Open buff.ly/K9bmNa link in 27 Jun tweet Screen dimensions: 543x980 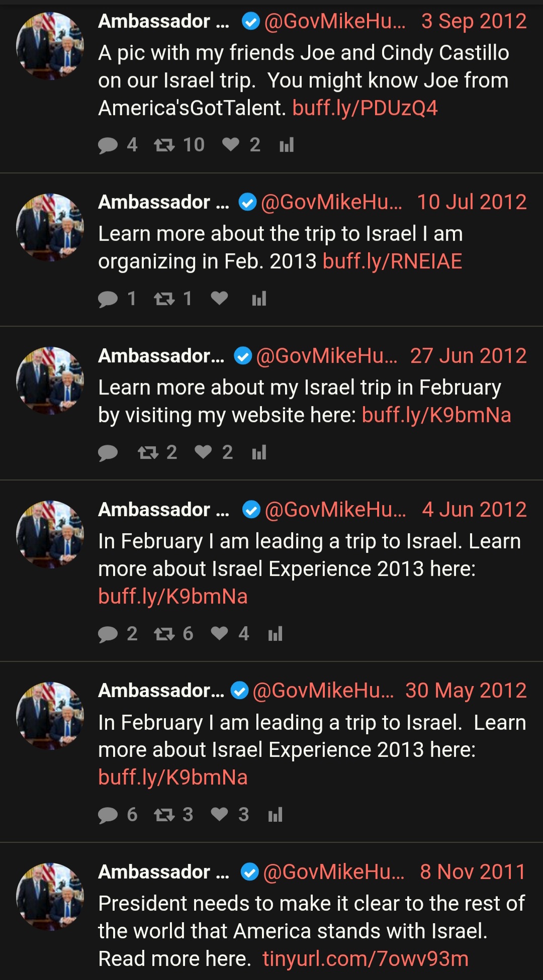(x=436, y=415)
